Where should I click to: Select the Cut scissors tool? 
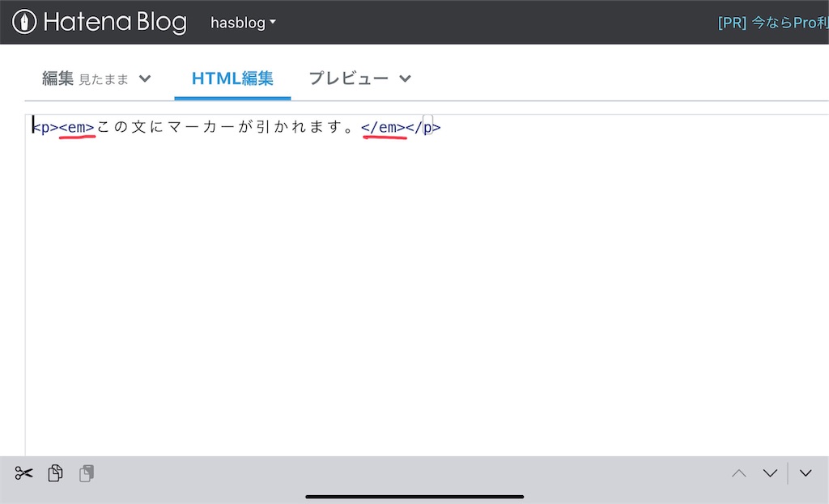[x=23, y=472]
